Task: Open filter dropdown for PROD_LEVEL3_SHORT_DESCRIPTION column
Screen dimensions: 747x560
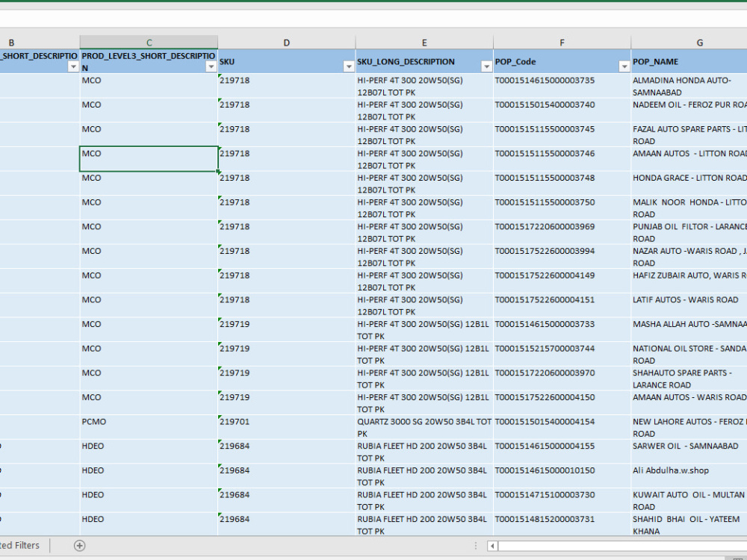Action: 211,66
